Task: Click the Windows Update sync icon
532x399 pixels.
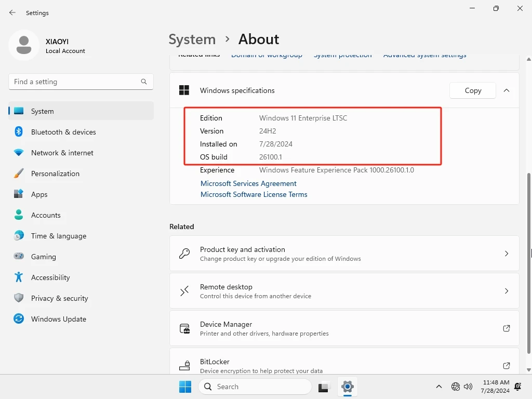Action: click(19, 318)
